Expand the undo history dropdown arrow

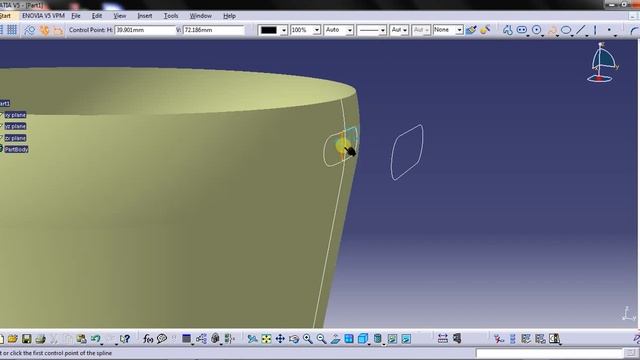(x=102, y=344)
